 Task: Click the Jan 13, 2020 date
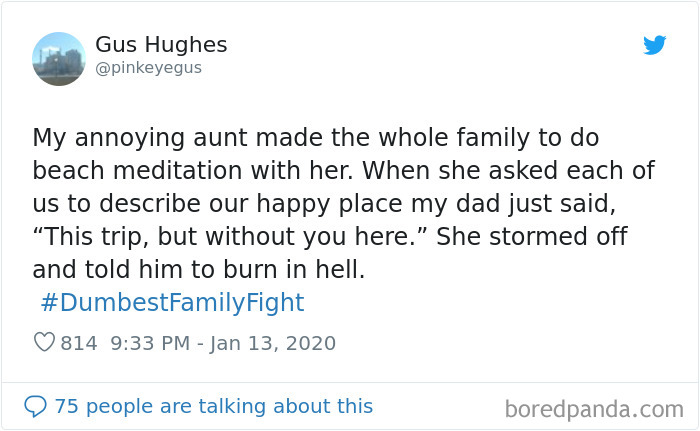pos(272,343)
